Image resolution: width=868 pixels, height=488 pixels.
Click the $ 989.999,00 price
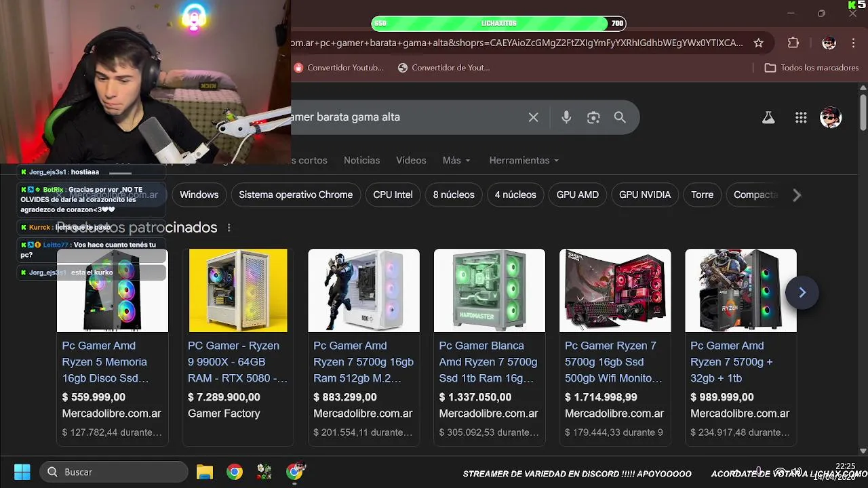coord(722,397)
